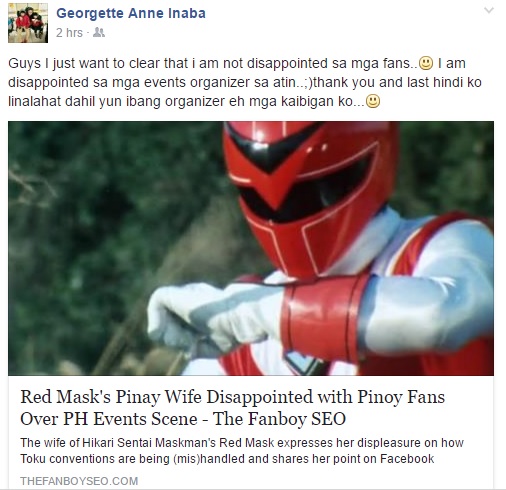Click the second headline line mentioning The Fanboy SEO
Image resolution: width=506 pixels, height=490 pixels.
pyautogui.click(x=183, y=419)
